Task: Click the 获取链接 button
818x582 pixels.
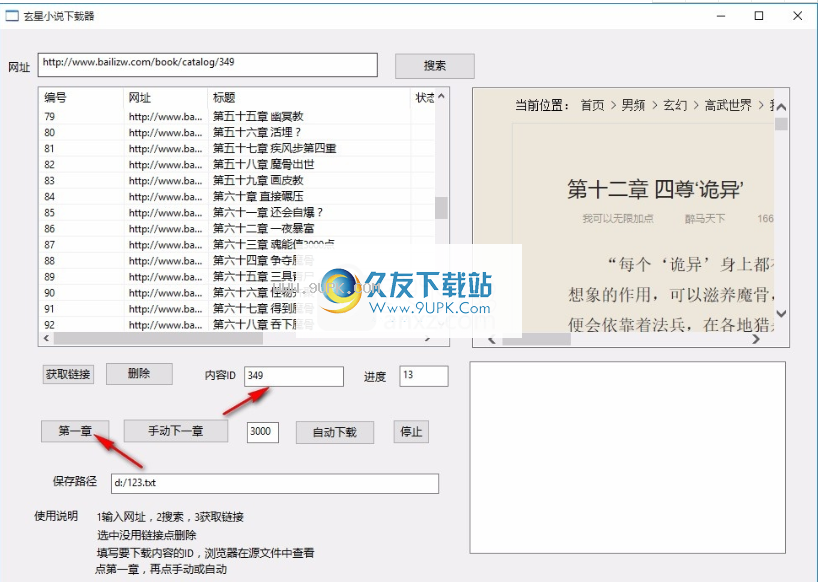Action: point(68,374)
